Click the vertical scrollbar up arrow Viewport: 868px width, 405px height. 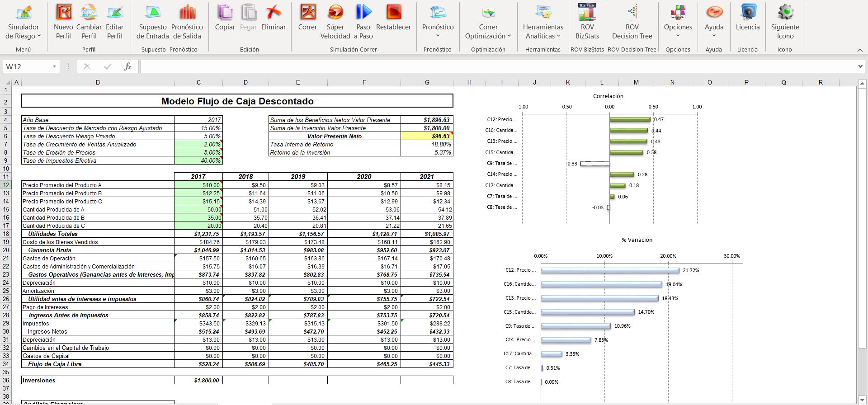[862, 84]
